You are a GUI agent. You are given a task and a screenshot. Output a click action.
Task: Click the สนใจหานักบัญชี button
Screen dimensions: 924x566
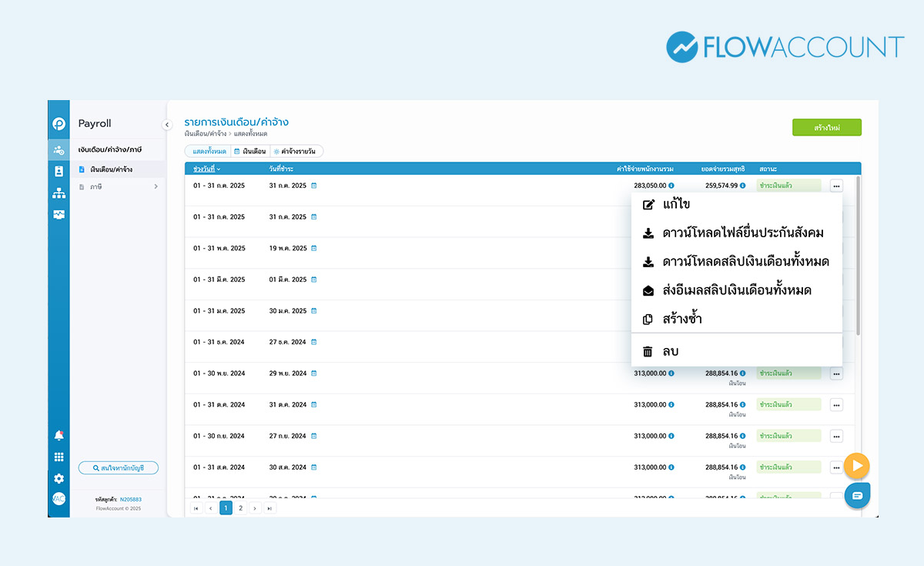119,467
